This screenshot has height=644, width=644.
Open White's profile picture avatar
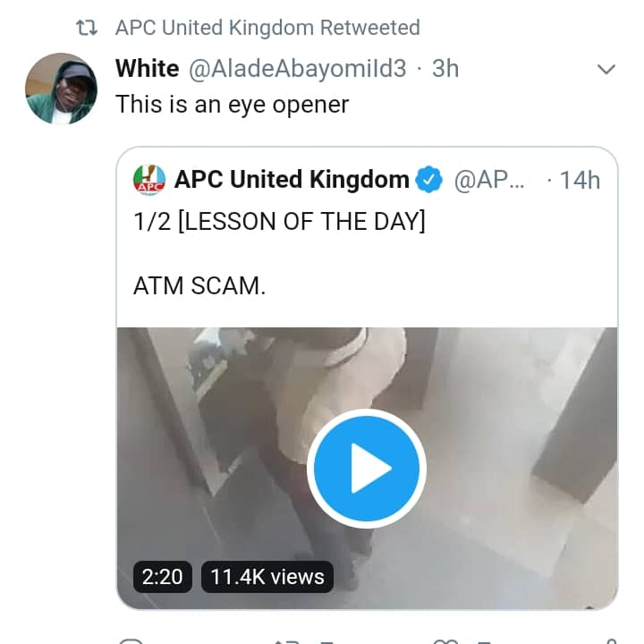(x=61, y=88)
